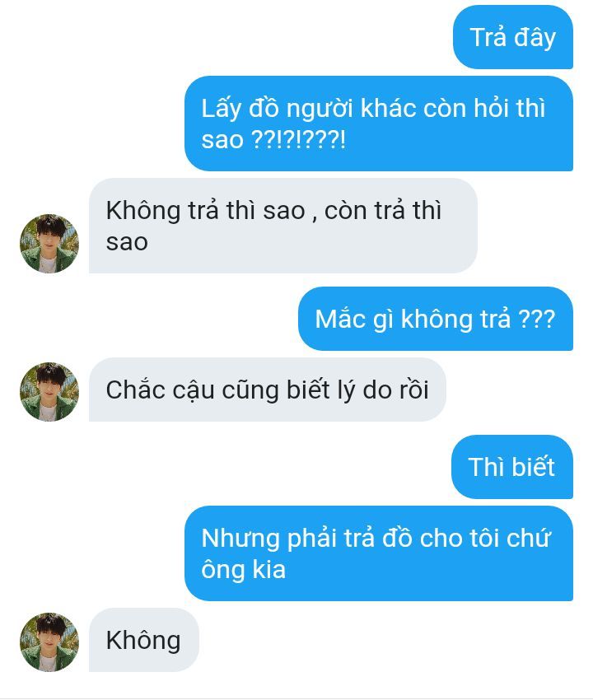Click the words 'ông kia' in the blue message
The height and width of the screenshot is (700, 593).
tap(243, 570)
